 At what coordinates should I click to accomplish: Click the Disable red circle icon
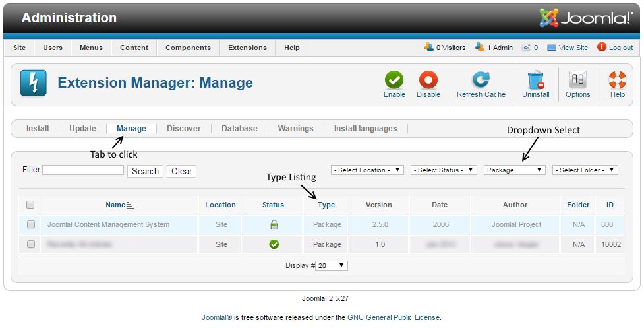point(428,80)
